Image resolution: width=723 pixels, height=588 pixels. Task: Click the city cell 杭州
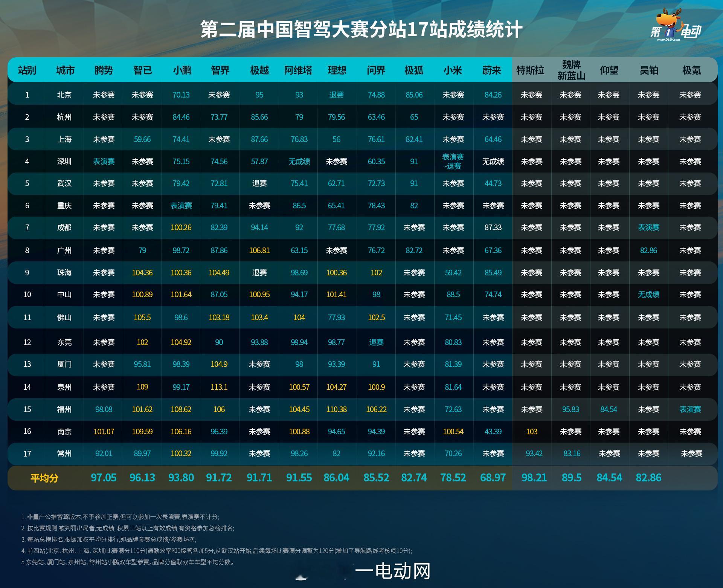pos(64,117)
